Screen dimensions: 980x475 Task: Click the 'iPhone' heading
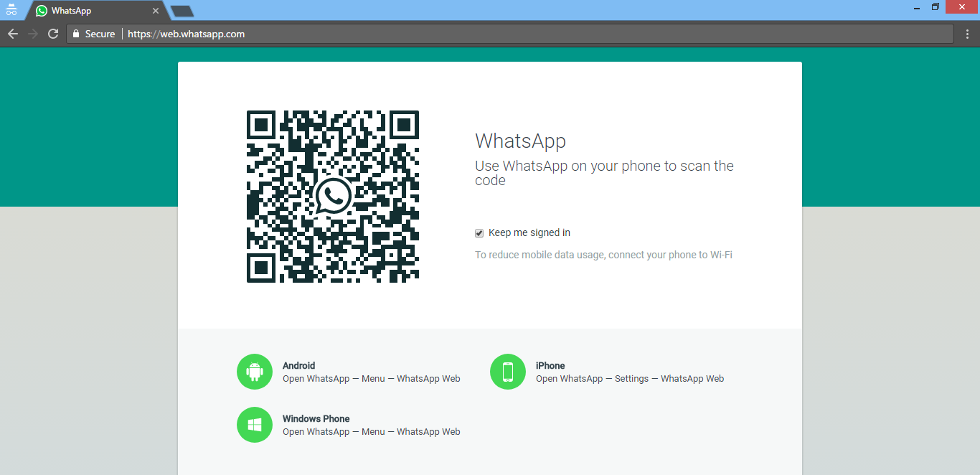[550, 366]
